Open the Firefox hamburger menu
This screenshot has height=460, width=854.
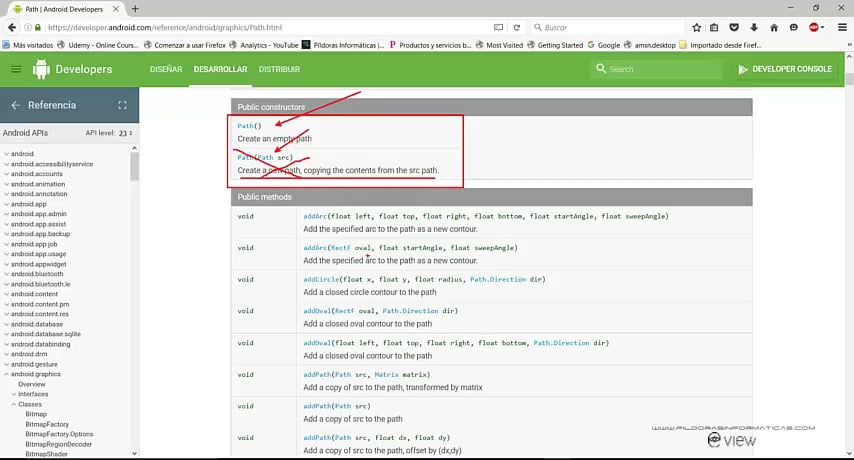(x=842, y=27)
